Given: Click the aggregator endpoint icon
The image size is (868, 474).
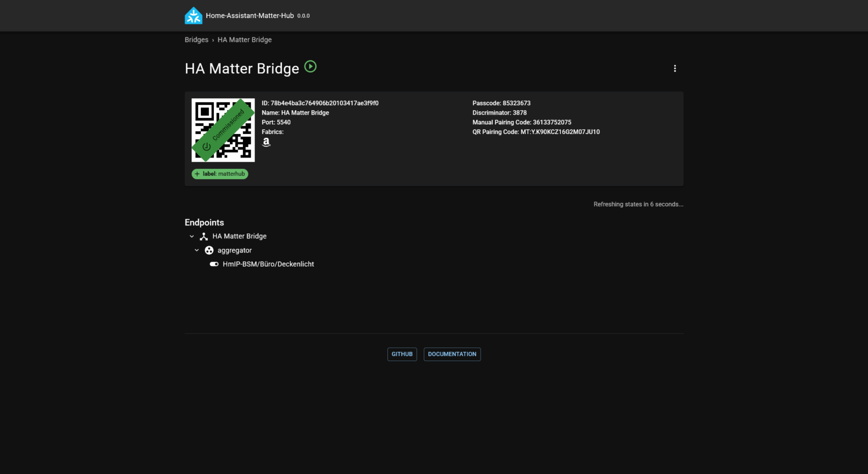Looking at the screenshot, I should click(209, 250).
